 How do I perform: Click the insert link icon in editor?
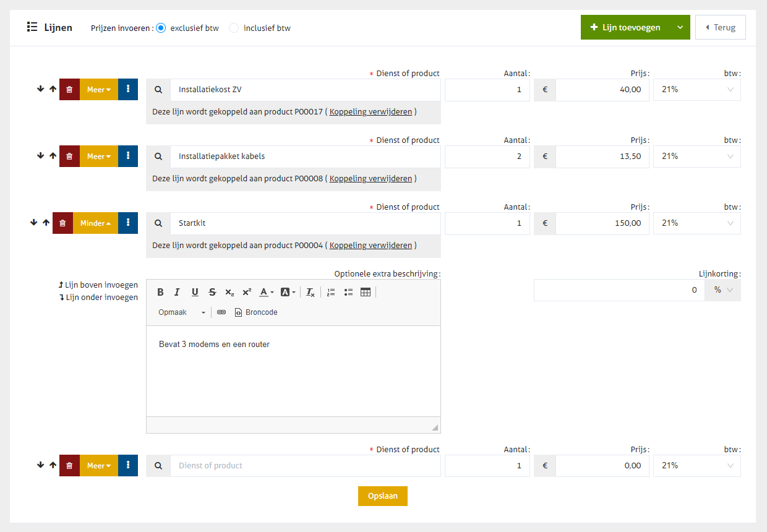[x=221, y=312]
